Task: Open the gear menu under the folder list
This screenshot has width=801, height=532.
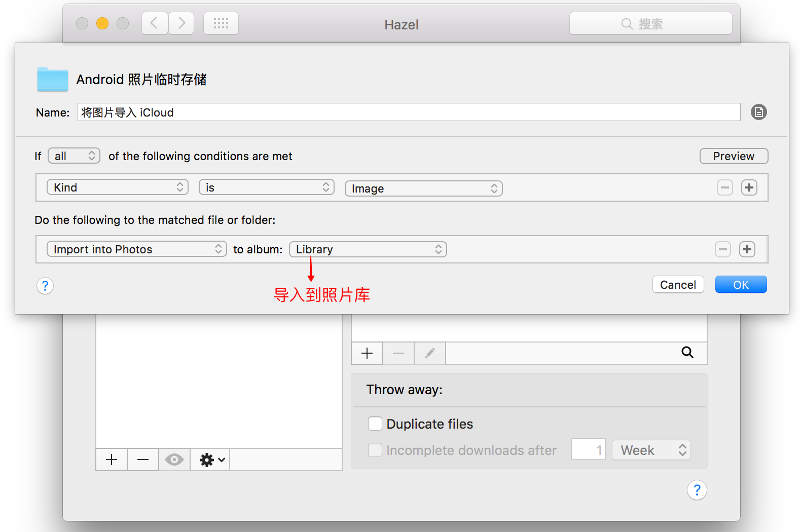Action: [x=211, y=460]
